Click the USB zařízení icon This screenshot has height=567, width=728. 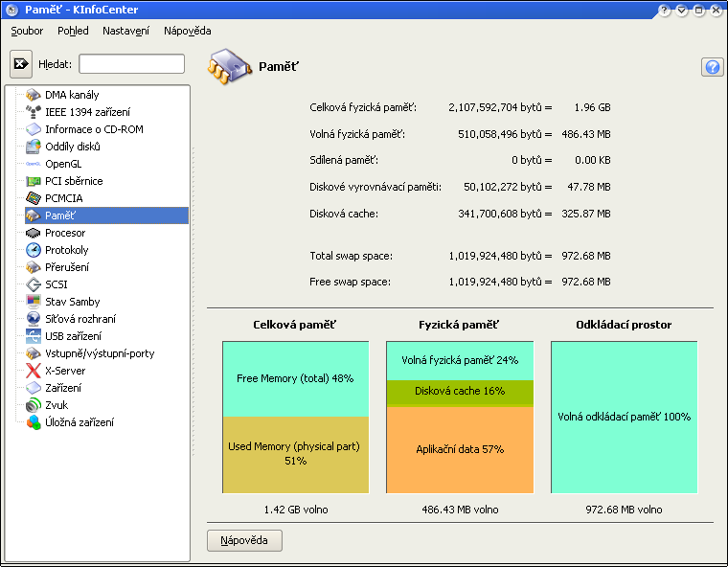click(34, 336)
